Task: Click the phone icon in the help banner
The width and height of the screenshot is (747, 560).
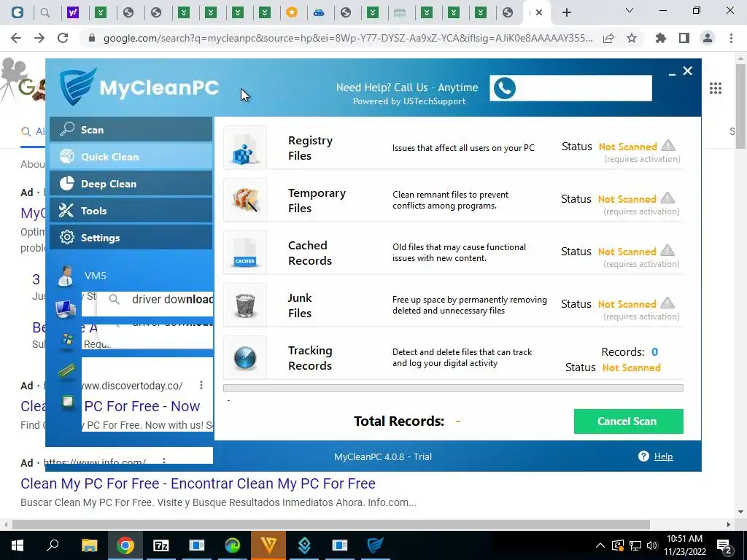Action: pos(505,88)
